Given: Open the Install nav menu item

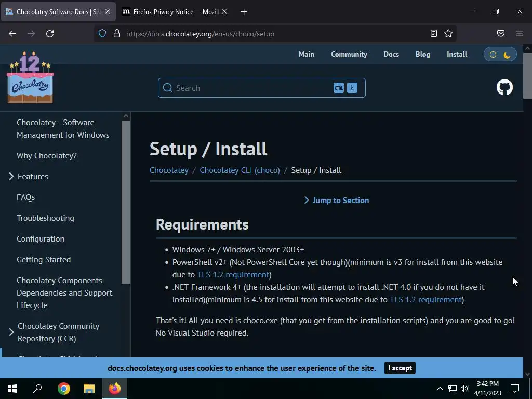Looking at the screenshot, I should pos(457,54).
